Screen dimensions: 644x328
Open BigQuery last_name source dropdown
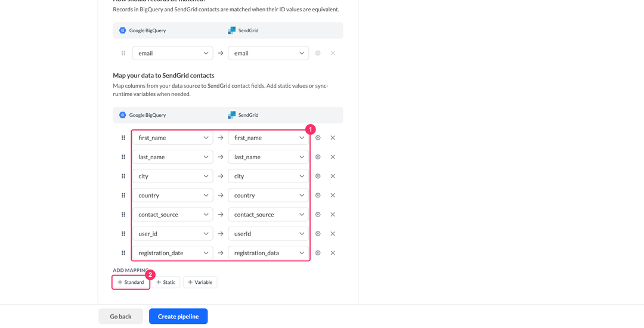coord(172,157)
